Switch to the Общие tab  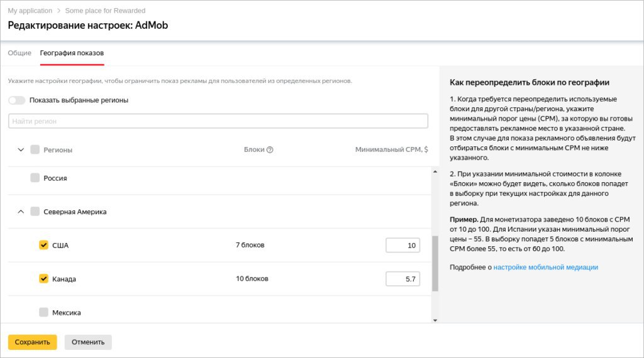pos(19,53)
